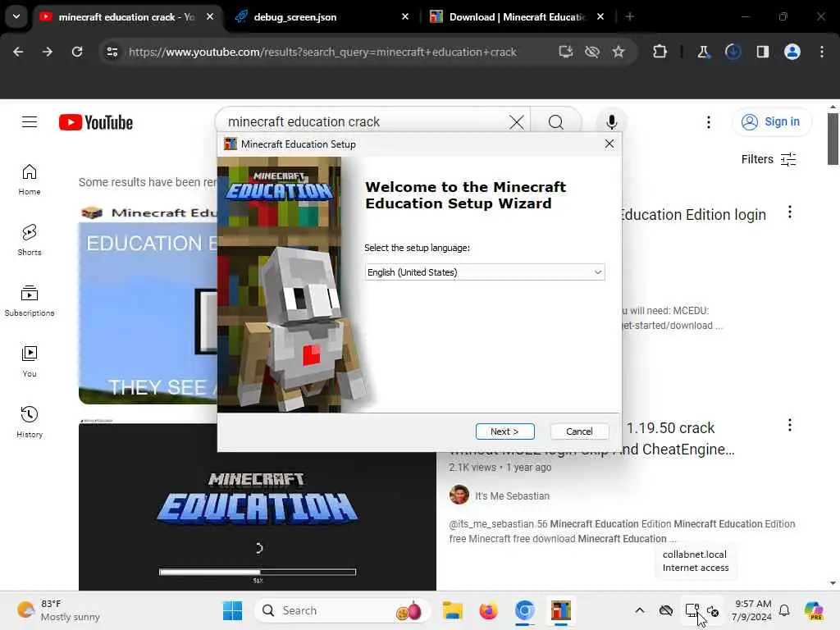Click Cancel in setup wizard

click(x=579, y=431)
